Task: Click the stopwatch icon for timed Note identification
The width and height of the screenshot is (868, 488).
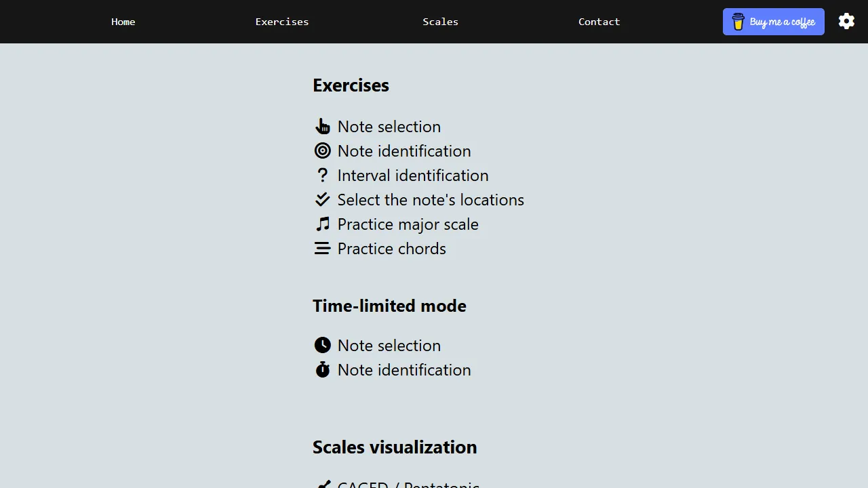Action: (323, 369)
